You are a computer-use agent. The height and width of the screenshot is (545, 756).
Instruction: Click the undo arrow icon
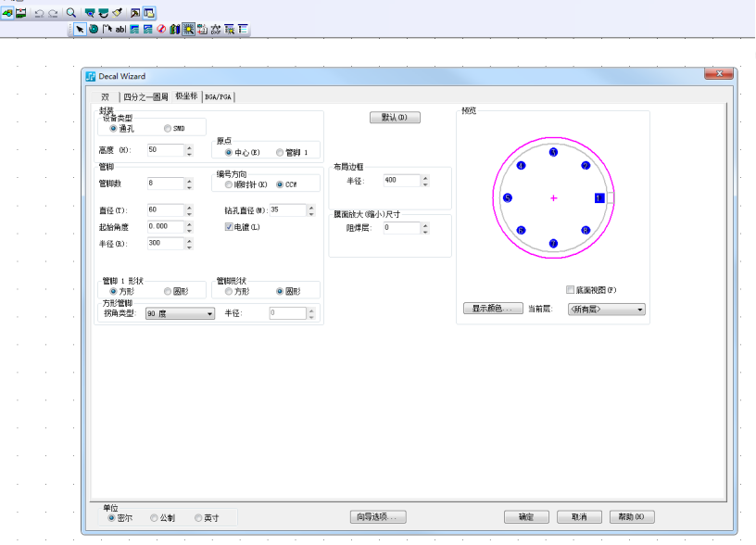click(x=40, y=13)
